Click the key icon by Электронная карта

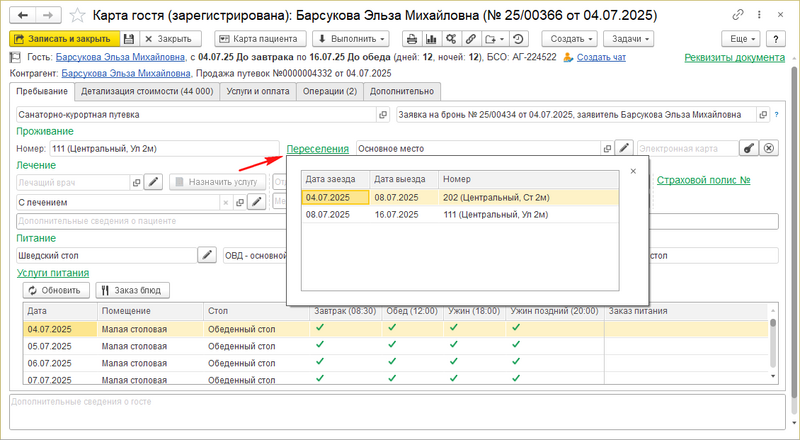pyautogui.click(x=747, y=148)
